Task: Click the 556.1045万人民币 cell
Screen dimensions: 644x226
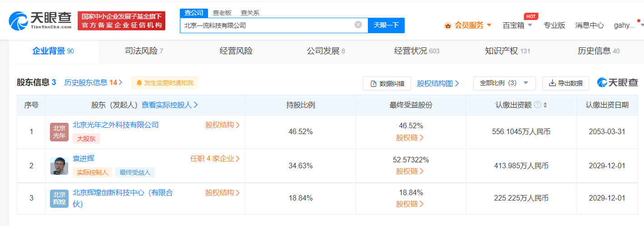Action: (521, 132)
